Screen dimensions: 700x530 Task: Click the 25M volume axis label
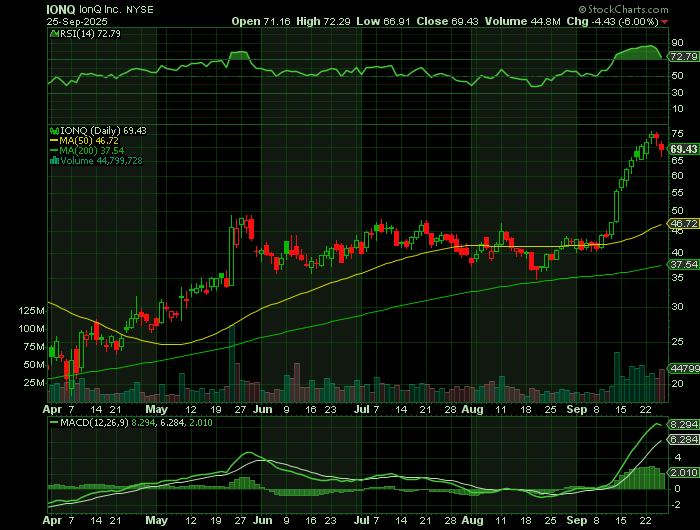(x=34, y=383)
